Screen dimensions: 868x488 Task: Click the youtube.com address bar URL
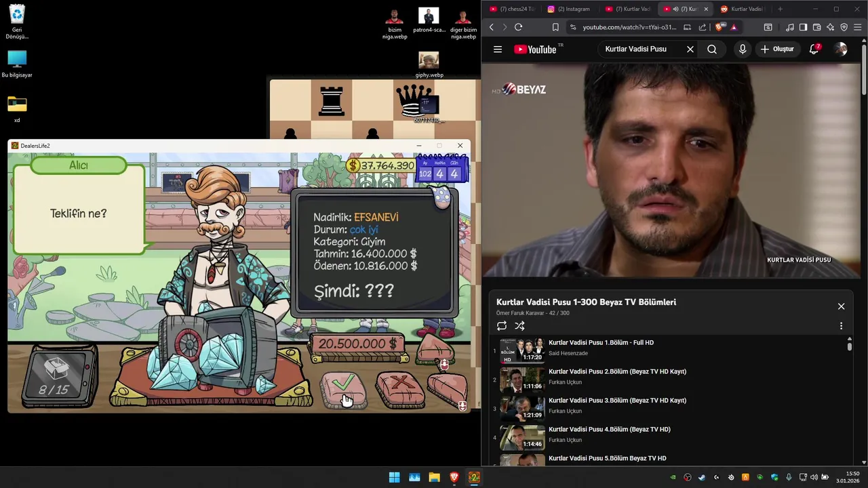tap(629, 27)
